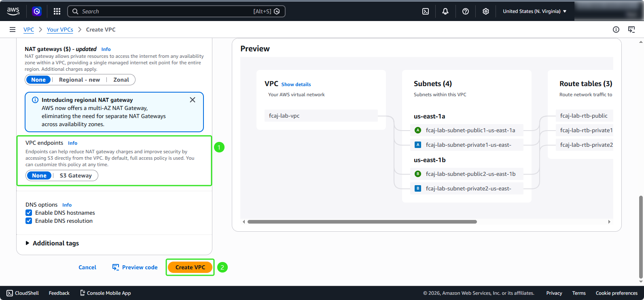Open Feedback in the footer
Image resolution: width=644 pixels, height=300 pixels.
click(x=59, y=293)
